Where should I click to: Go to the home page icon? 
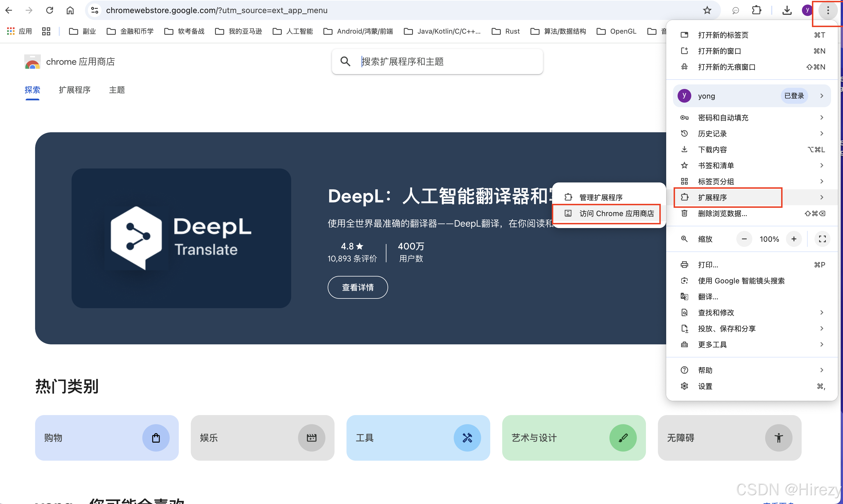tap(70, 10)
